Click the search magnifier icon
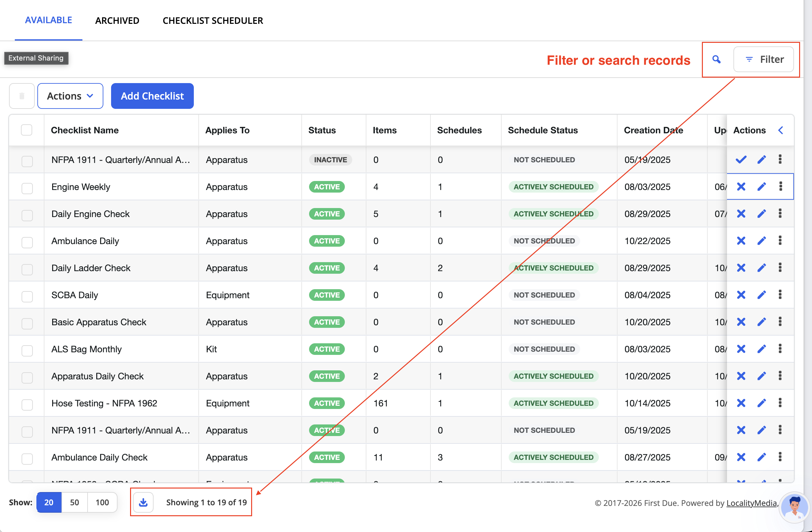This screenshot has height=532, width=812. [716, 59]
